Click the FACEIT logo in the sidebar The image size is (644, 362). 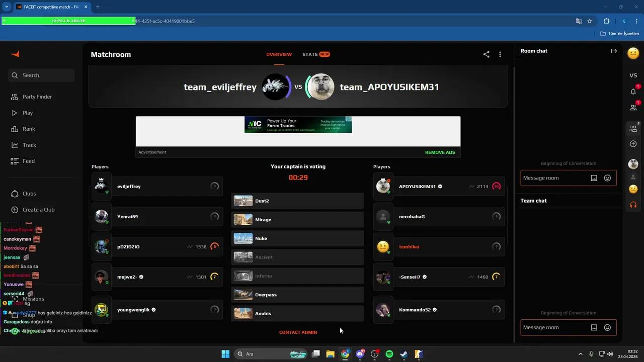(15, 54)
